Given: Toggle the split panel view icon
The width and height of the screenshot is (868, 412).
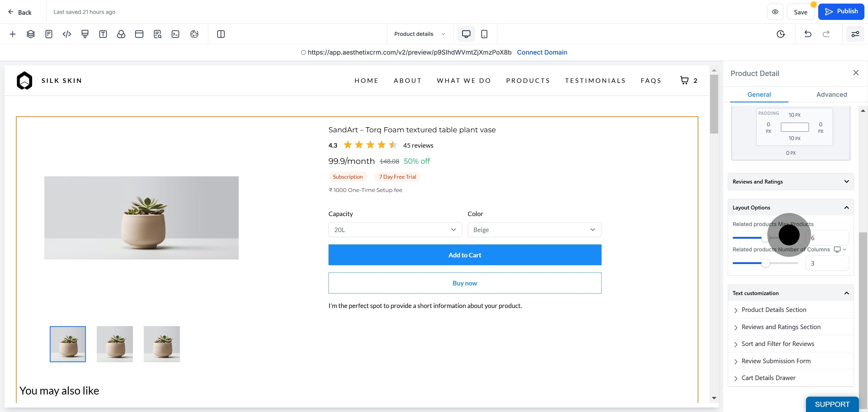Looking at the screenshot, I should coord(221,34).
